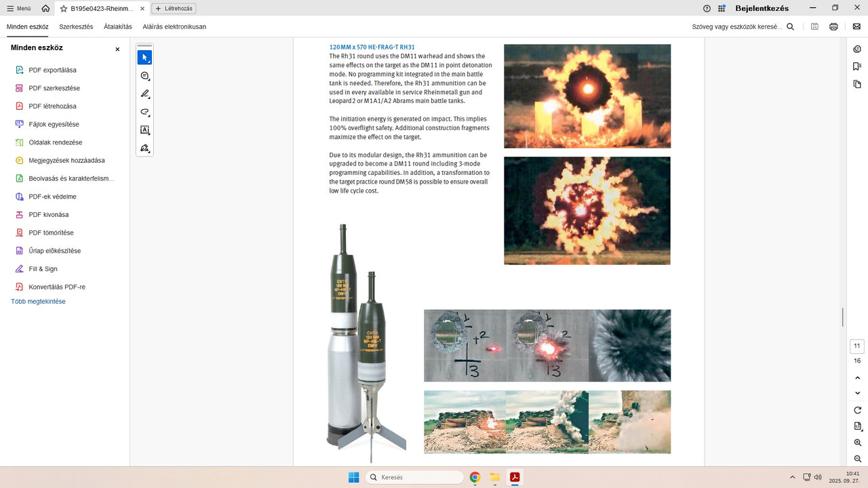This screenshot has width=868, height=488.
Task: Click the 120MM x 570 HE-FRAG-T RH31 heading
Action: pyautogui.click(x=372, y=47)
